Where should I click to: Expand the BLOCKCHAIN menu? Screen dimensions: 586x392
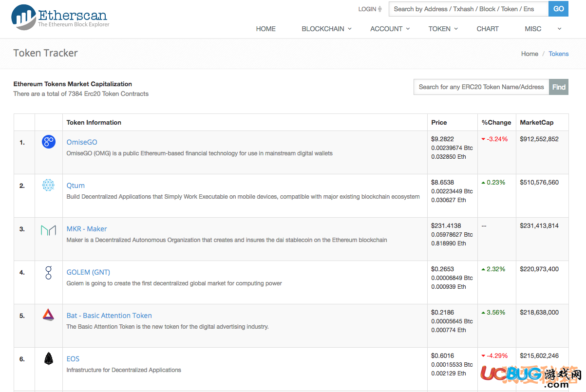pos(326,29)
